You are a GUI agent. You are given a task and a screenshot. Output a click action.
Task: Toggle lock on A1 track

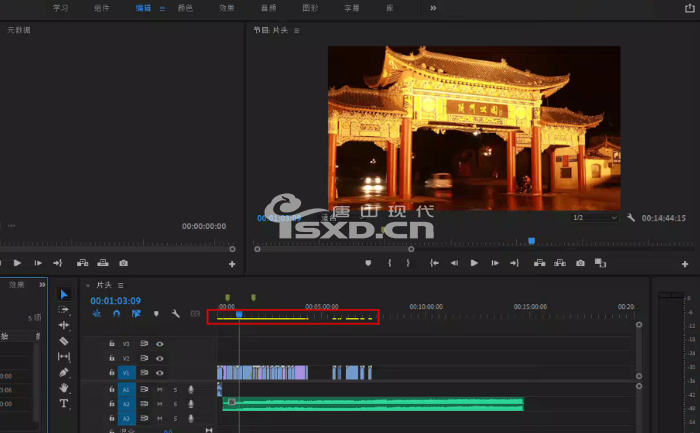tap(112, 389)
